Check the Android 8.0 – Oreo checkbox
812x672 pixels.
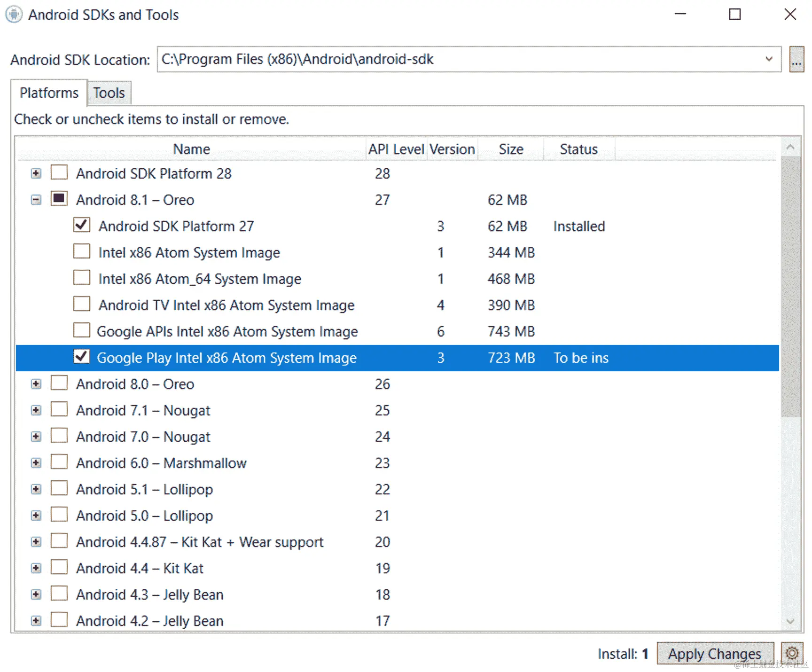[x=59, y=383]
